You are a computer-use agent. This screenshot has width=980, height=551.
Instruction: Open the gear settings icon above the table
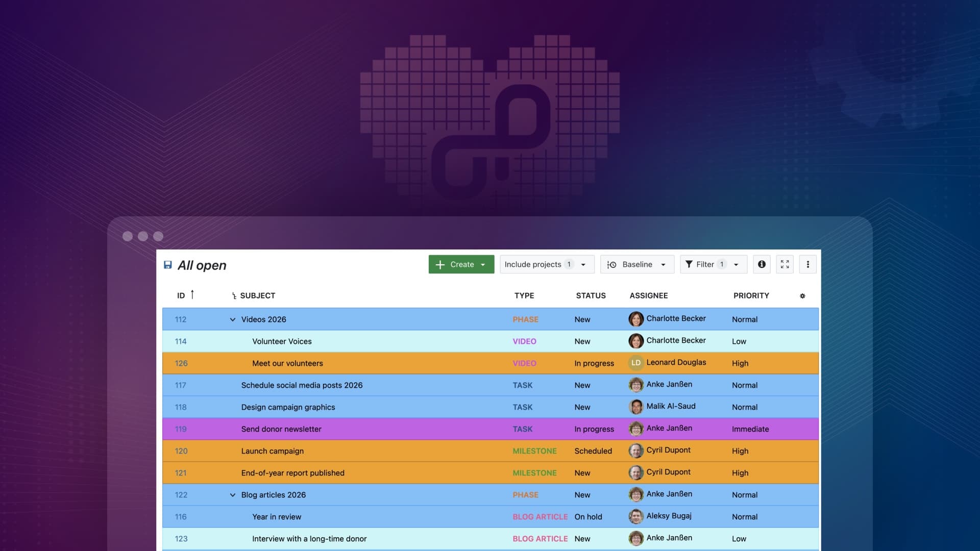pos(802,295)
